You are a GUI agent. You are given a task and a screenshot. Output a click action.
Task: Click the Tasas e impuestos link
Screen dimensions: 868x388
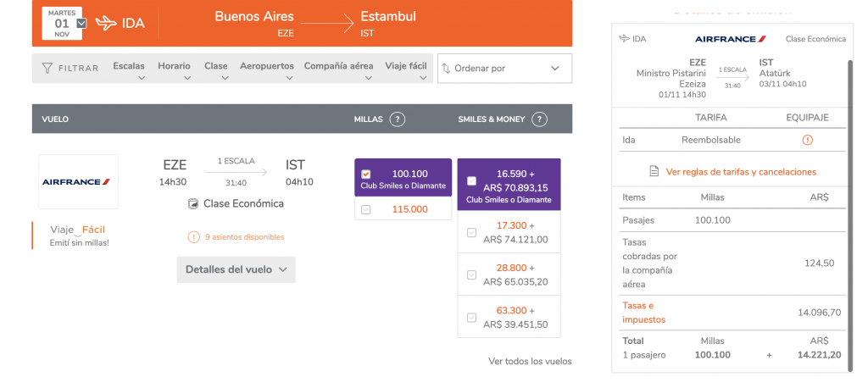tap(644, 313)
